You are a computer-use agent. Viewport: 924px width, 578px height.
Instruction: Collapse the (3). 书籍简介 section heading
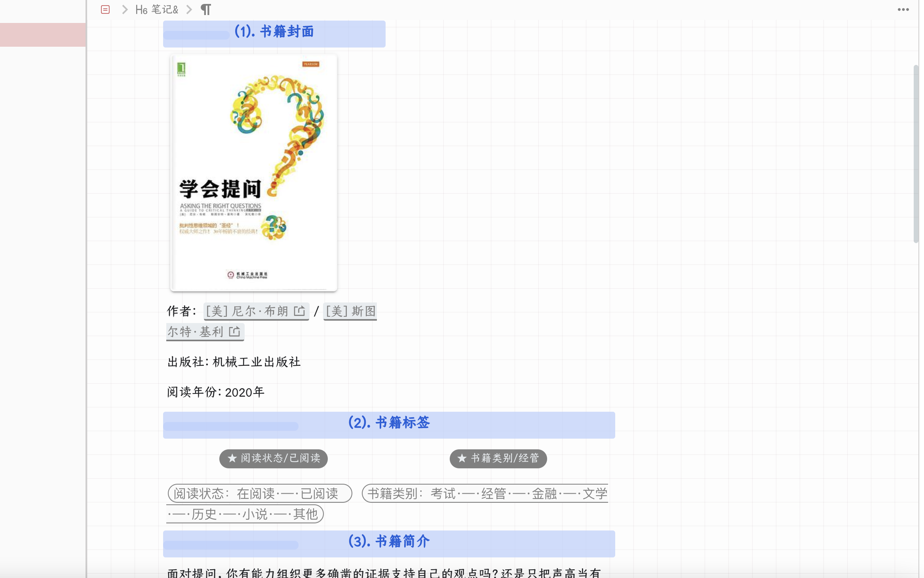[389, 542]
